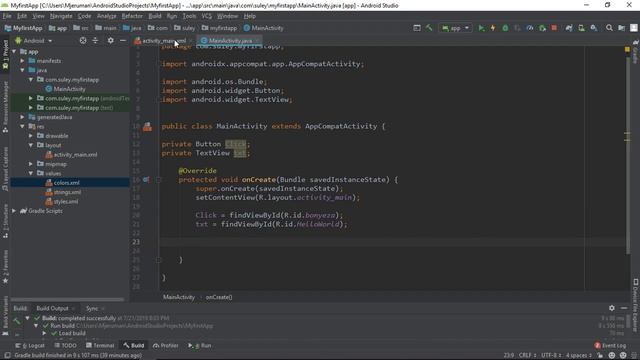Select colors.xml in the values folder

click(67, 183)
